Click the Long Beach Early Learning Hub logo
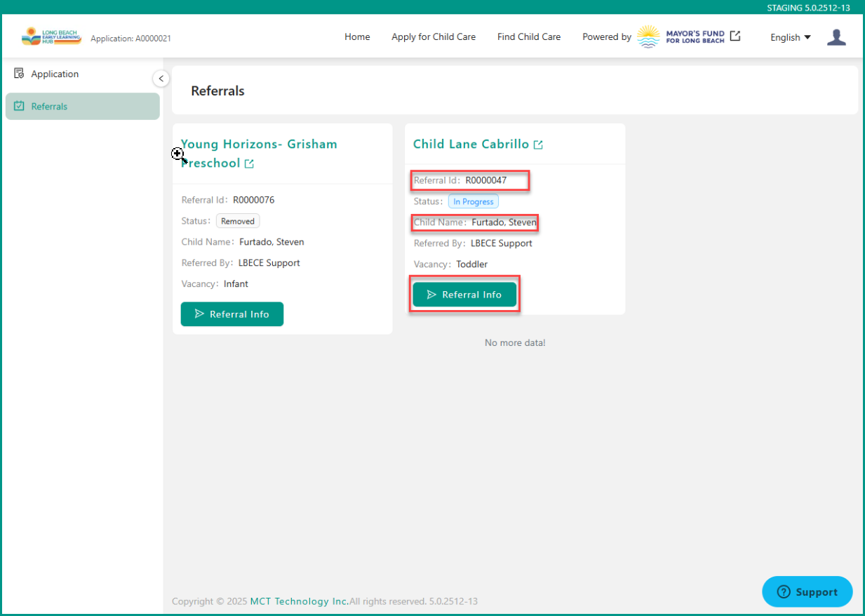Screen dimensions: 865x616 point(51,36)
